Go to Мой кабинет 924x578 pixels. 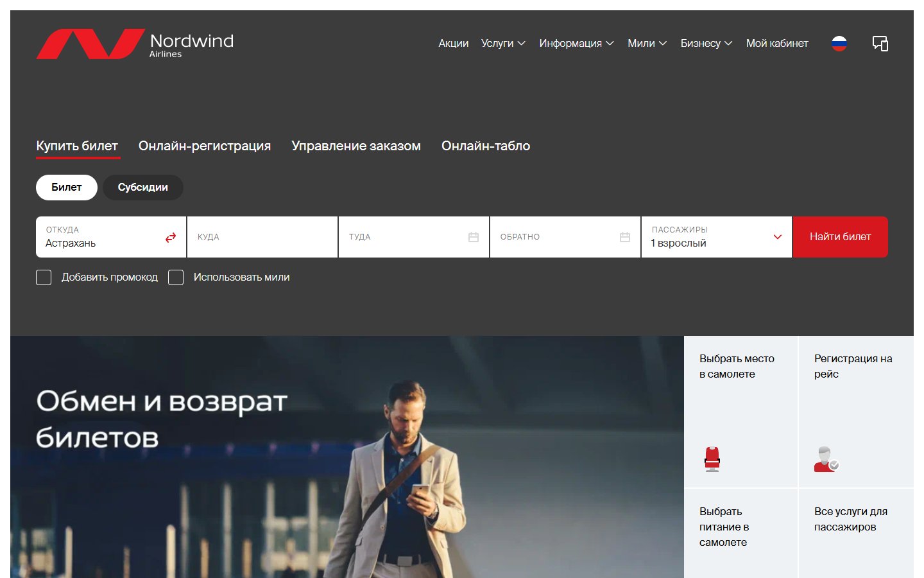pyautogui.click(x=777, y=44)
